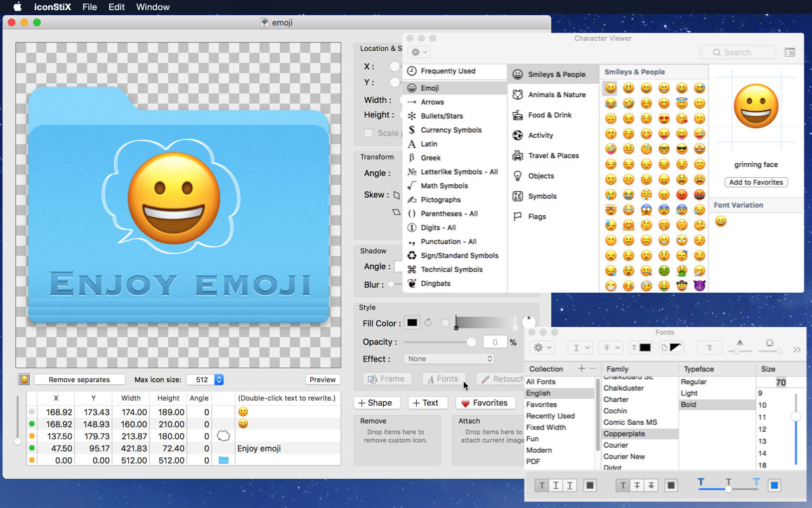Select Frequently Used in Character Viewer

click(455, 71)
